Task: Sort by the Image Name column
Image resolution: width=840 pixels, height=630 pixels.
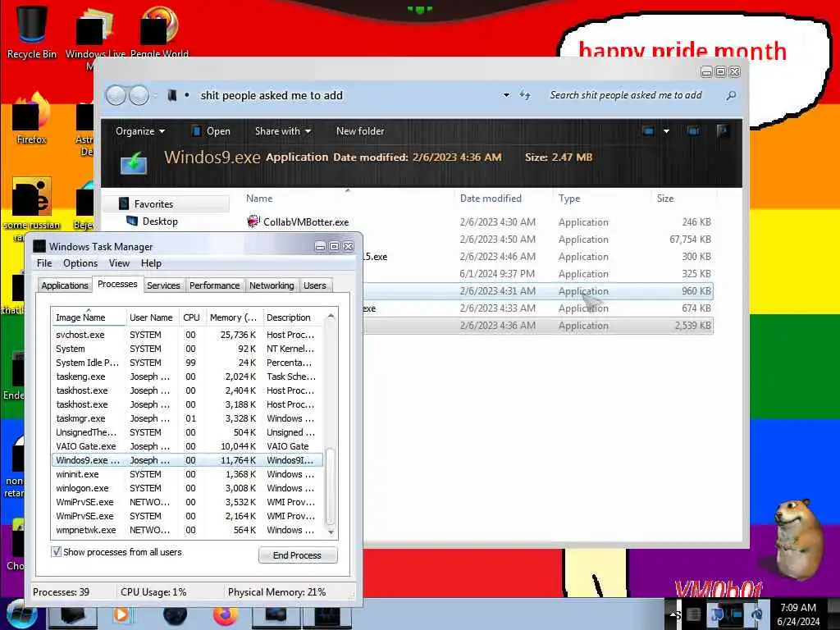Action: point(89,317)
